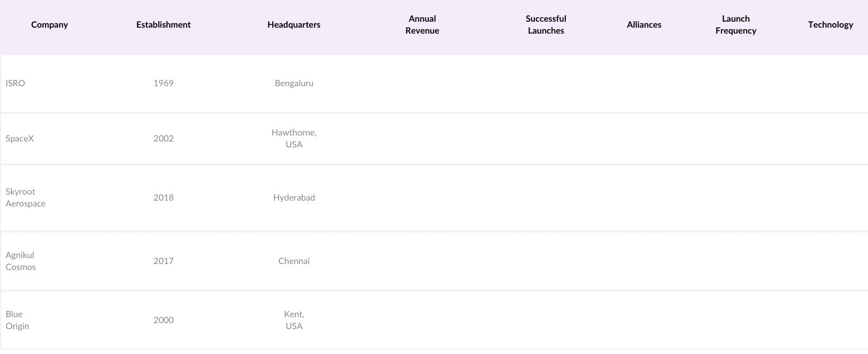Click the Company column header
Image resolution: width=868 pixels, height=354 pixels.
[49, 24]
